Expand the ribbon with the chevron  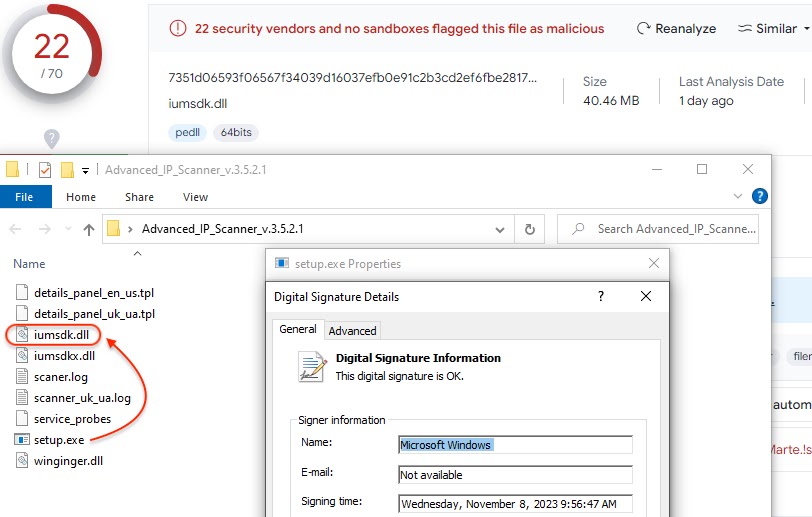739,197
